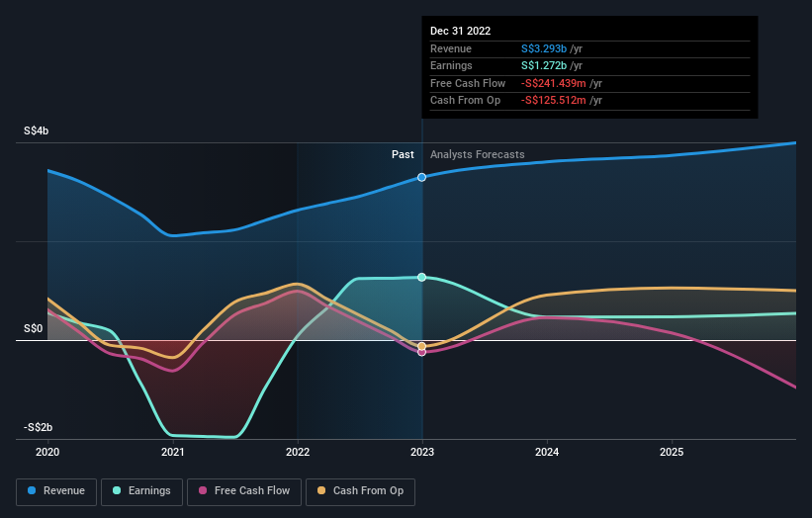
Task: Click the Revenue data point at 2023
Action: (421, 178)
